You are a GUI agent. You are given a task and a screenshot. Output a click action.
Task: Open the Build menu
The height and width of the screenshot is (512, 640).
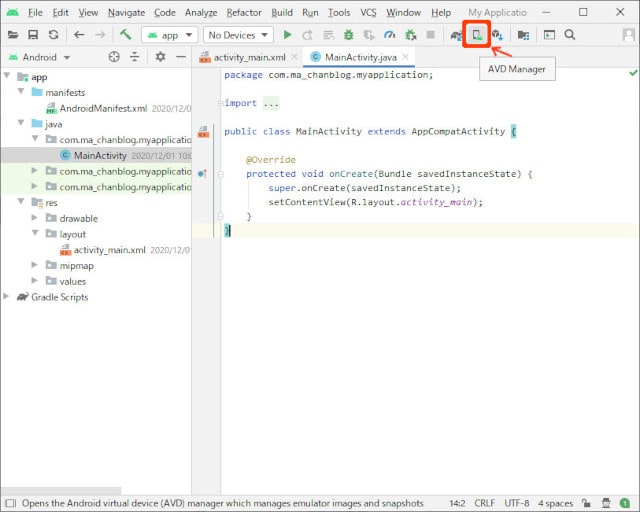(x=282, y=13)
